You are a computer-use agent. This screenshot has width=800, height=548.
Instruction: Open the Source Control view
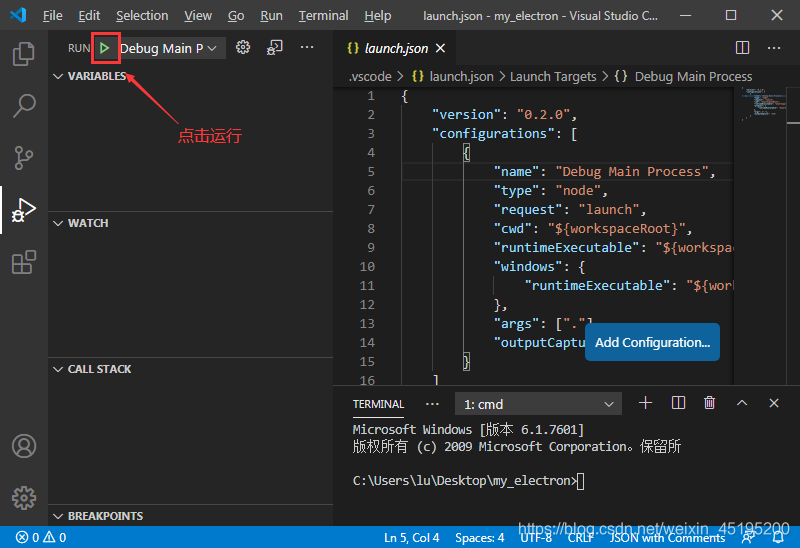(x=23, y=158)
